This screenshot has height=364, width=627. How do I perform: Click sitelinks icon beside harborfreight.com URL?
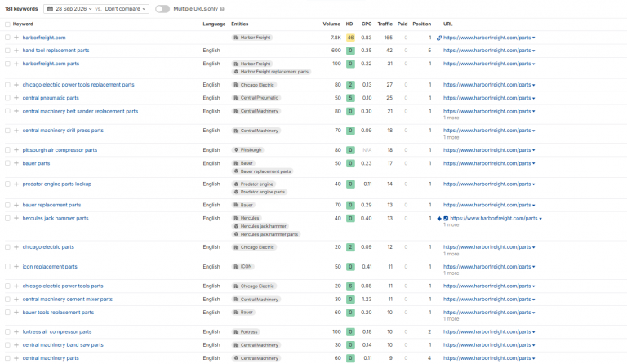439,38
